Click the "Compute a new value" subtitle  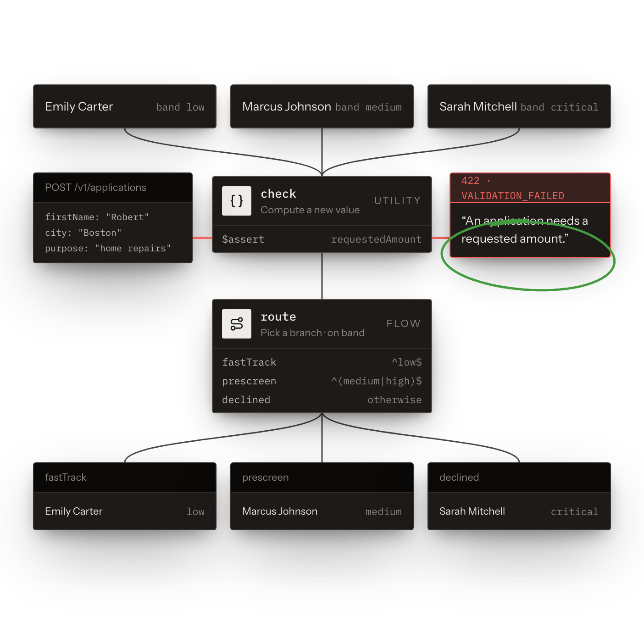coord(310,210)
